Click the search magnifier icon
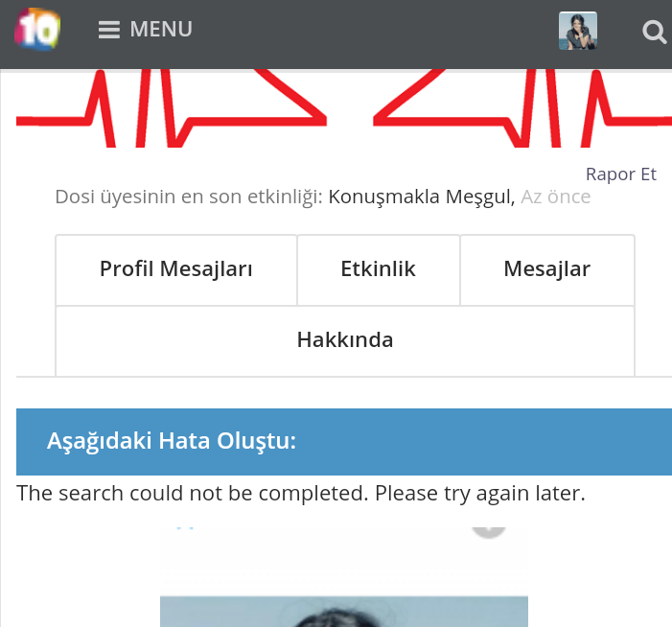Screen dimensions: 672x627 (x=654, y=33)
